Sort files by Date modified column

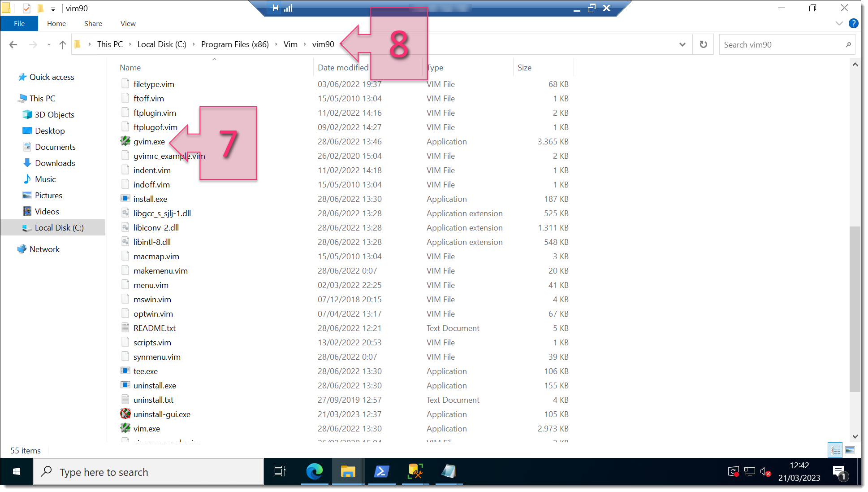[343, 68]
